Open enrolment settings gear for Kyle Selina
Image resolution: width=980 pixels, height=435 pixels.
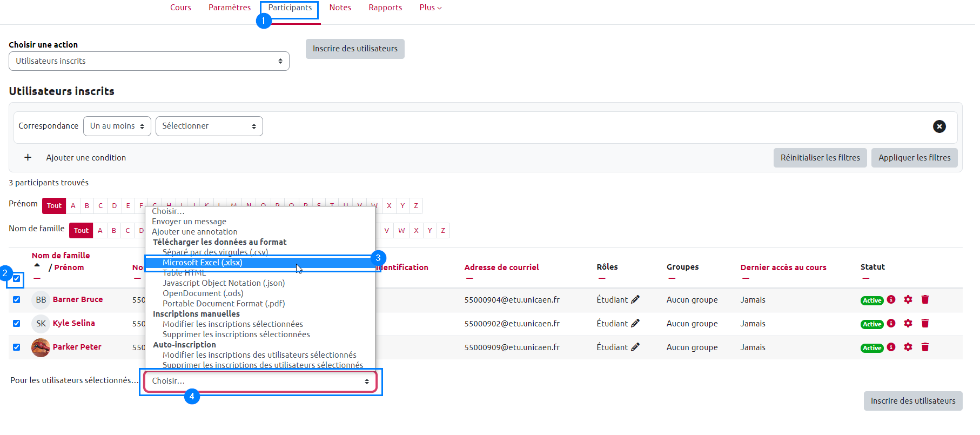click(x=908, y=323)
